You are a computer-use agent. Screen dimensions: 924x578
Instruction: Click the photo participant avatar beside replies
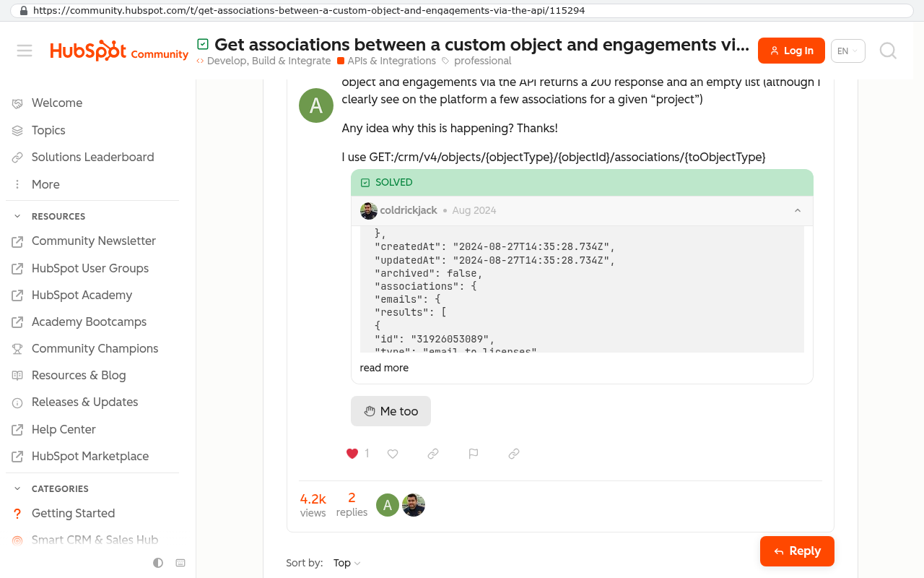point(414,505)
